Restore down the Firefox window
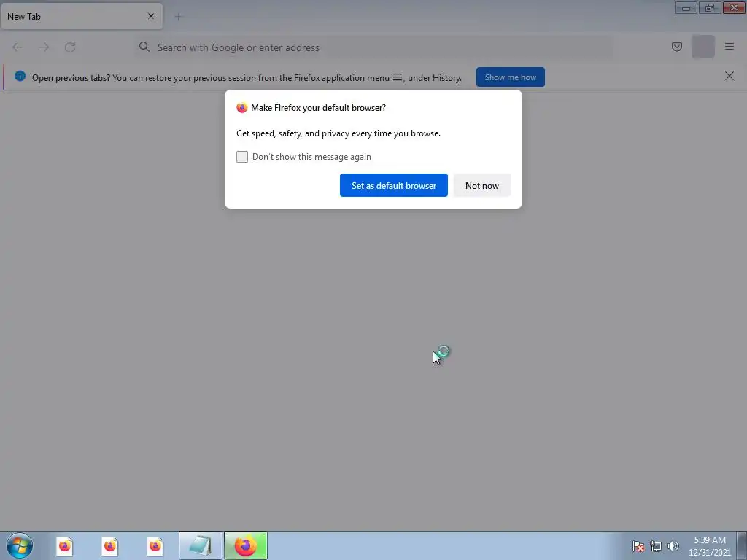The image size is (747, 560). [x=710, y=8]
